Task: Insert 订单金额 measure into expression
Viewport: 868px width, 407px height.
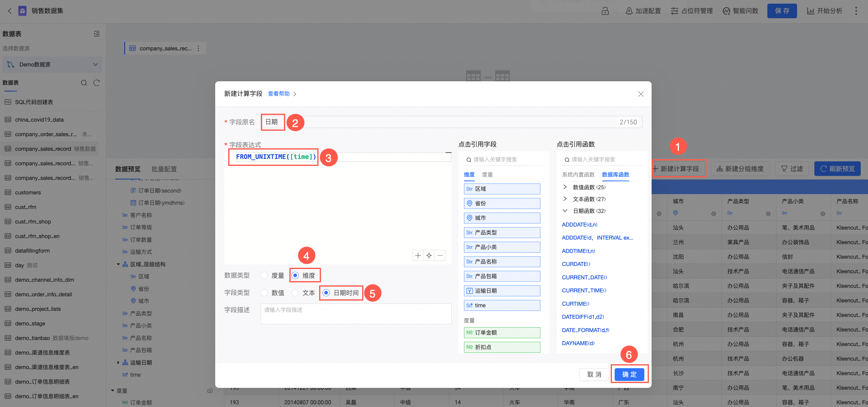Action: click(502, 332)
